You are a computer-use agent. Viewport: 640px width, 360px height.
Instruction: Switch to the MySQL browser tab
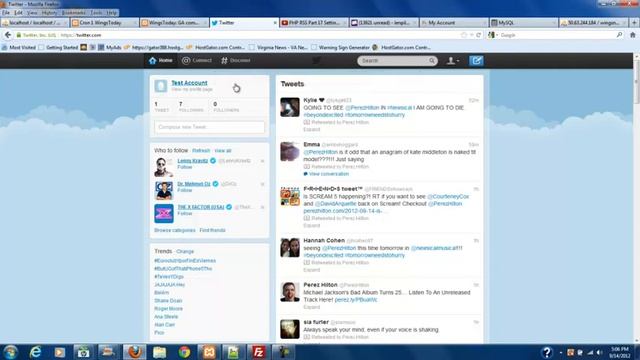point(524,23)
